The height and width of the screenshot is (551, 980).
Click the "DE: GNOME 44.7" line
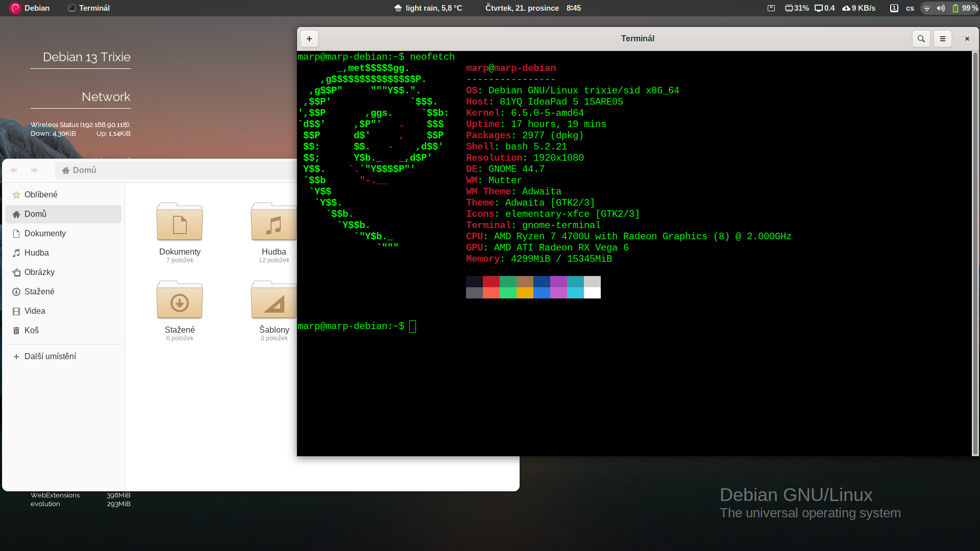[505, 169]
